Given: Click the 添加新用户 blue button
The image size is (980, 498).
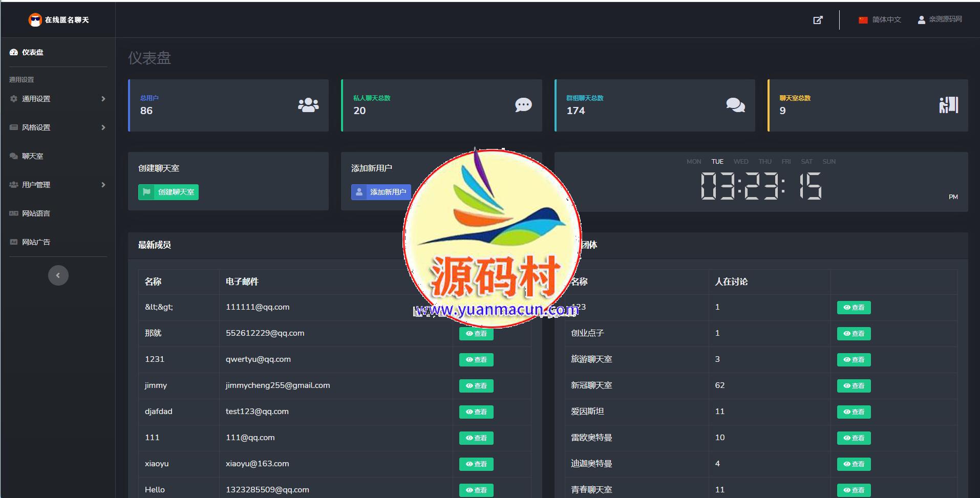Looking at the screenshot, I should (x=381, y=192).
